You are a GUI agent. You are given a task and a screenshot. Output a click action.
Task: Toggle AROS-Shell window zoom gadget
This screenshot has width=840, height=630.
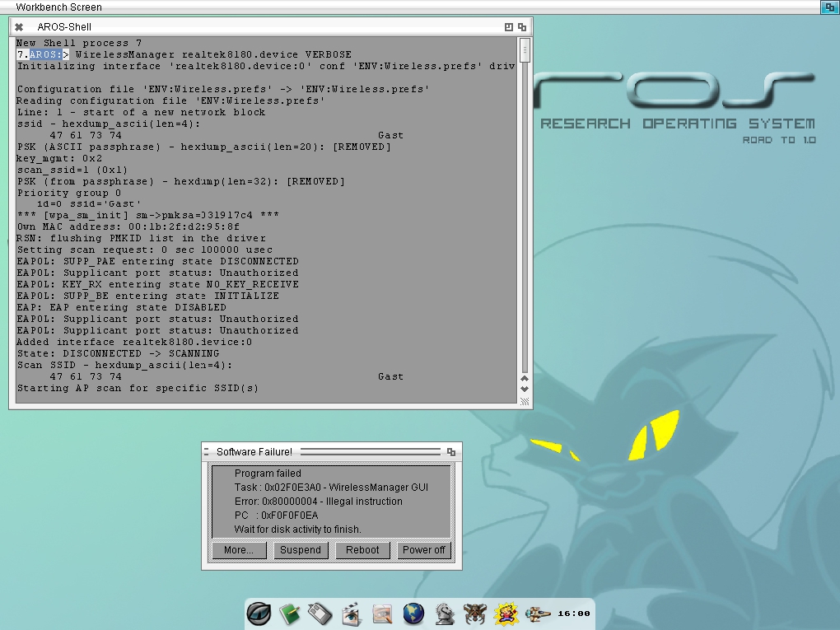tap(509, 27)
